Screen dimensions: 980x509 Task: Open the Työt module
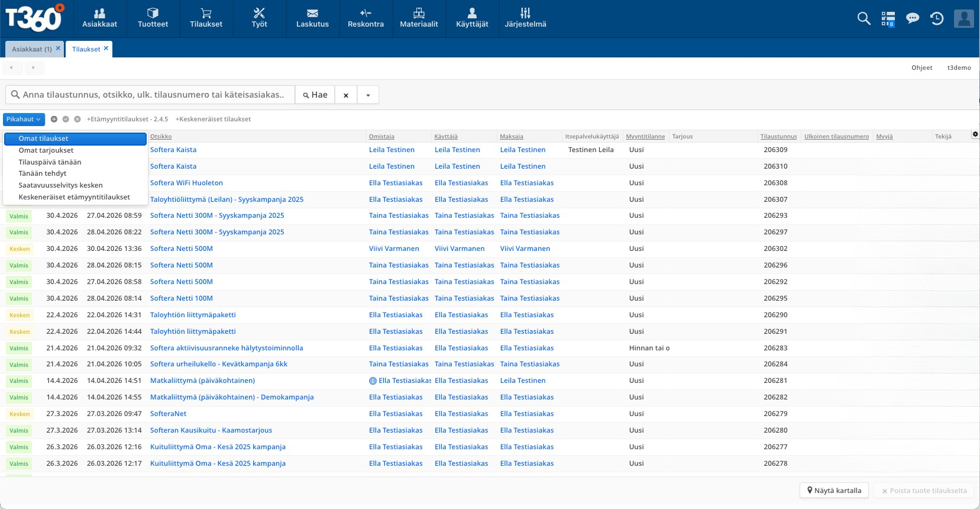[x=259, y=18]
